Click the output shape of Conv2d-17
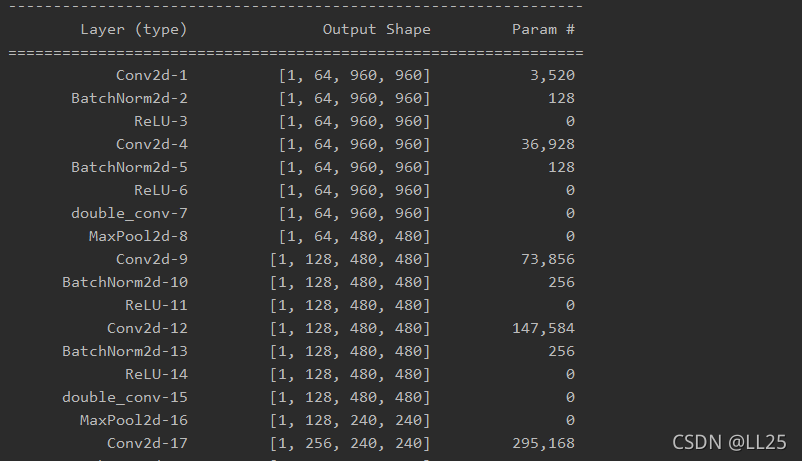This screenshot has height=461, width=802. tap(350, 444)
